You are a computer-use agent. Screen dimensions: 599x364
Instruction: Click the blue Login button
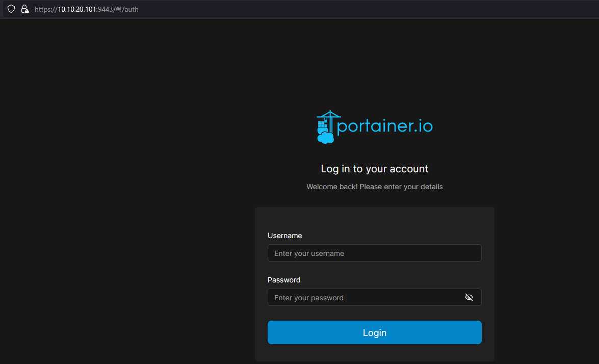(x=374, y=332)
